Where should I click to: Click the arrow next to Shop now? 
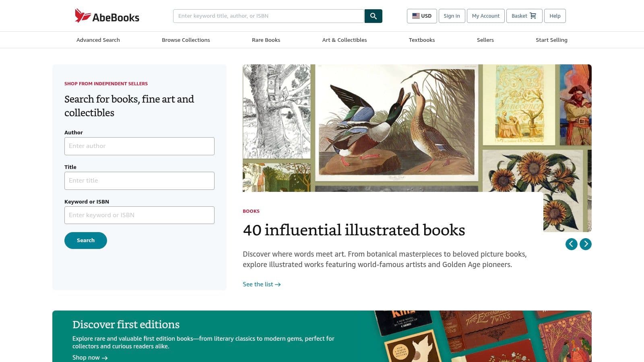(105, 358)
